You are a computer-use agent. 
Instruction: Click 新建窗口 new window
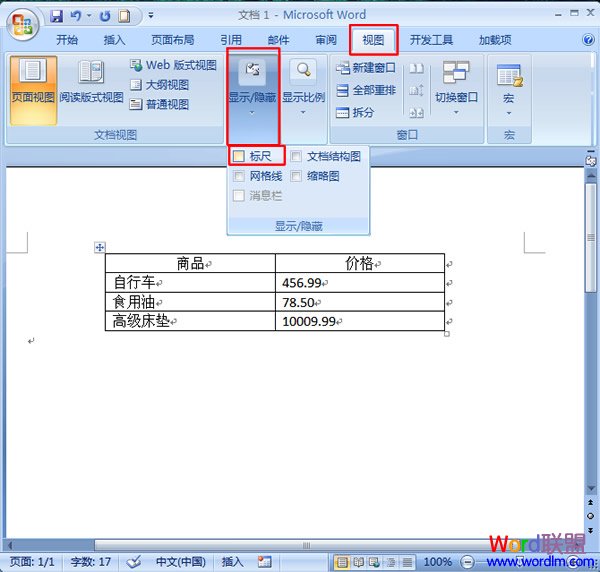[365, 68]
